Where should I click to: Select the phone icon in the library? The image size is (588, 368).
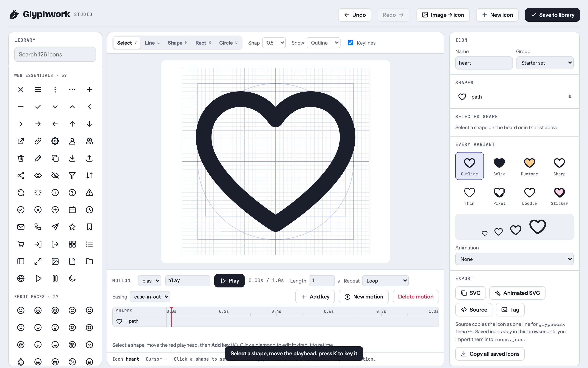point(38,227)
